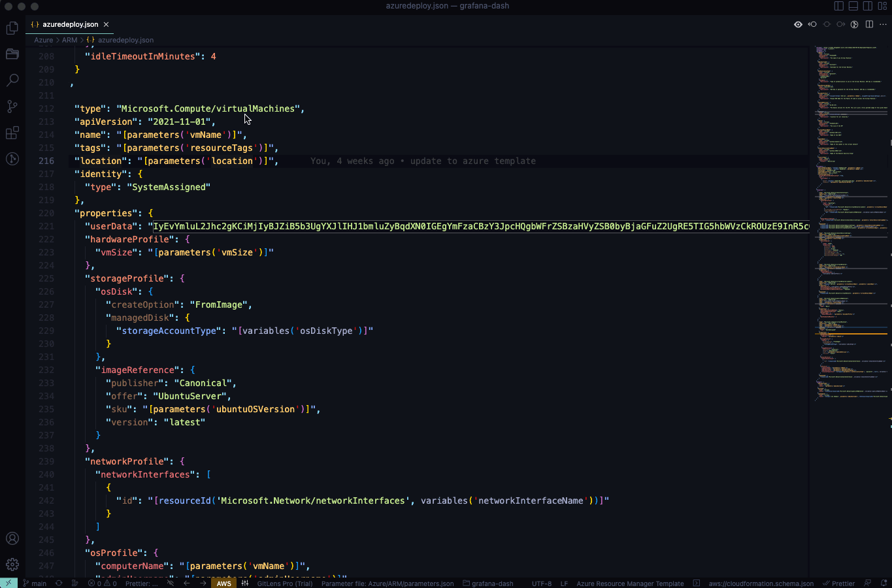Click the "Microsoft.Compute/virtualMachines" type value
Viewport: 892px width, 588px height.
point(208,108)
